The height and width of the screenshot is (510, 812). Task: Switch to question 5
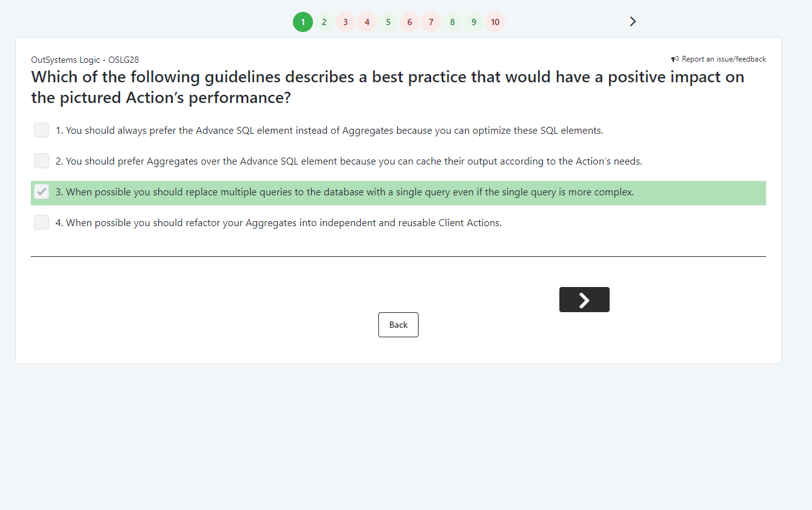tap(388, 23)
